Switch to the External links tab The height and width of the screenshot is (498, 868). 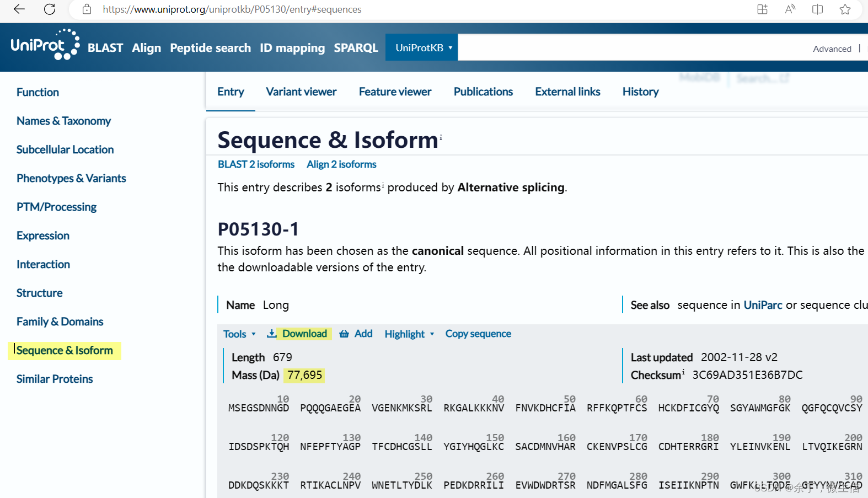coord(567,92)
